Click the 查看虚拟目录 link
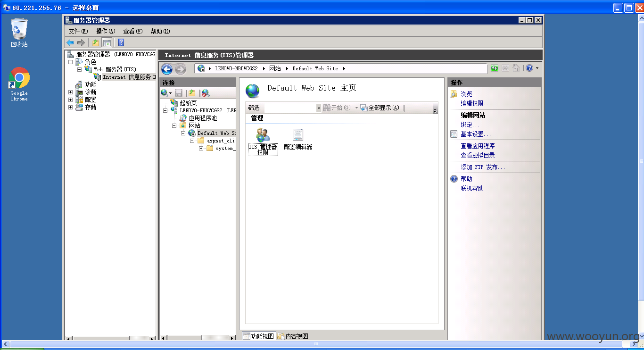 click(478, 155)
